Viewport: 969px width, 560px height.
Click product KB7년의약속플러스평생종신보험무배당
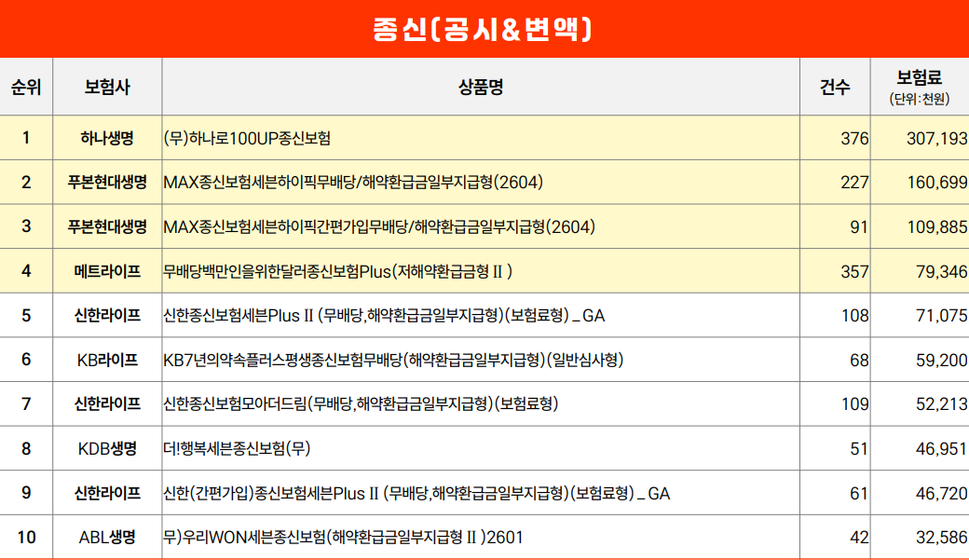coord(393,361)
